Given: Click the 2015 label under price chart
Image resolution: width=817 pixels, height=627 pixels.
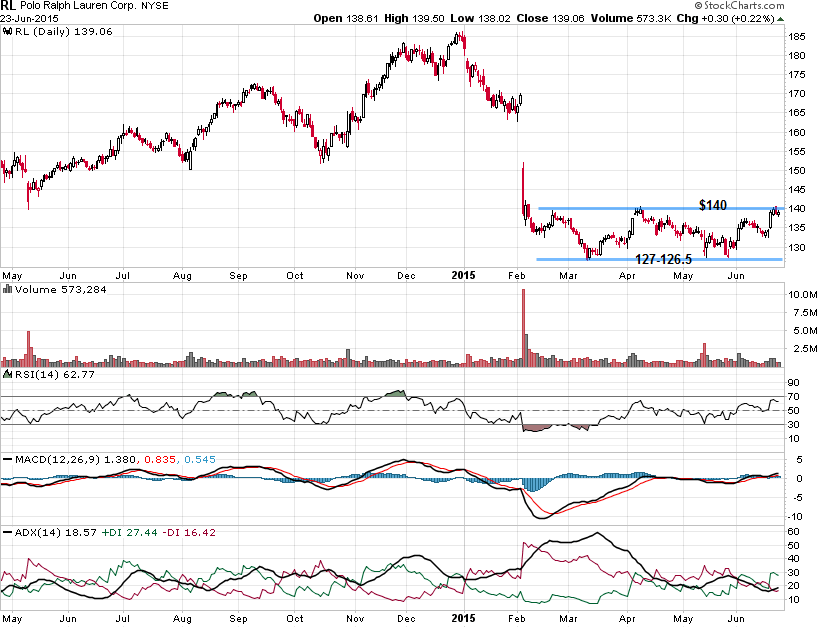Looking at the screenshot, I should (x=463, y=275).
